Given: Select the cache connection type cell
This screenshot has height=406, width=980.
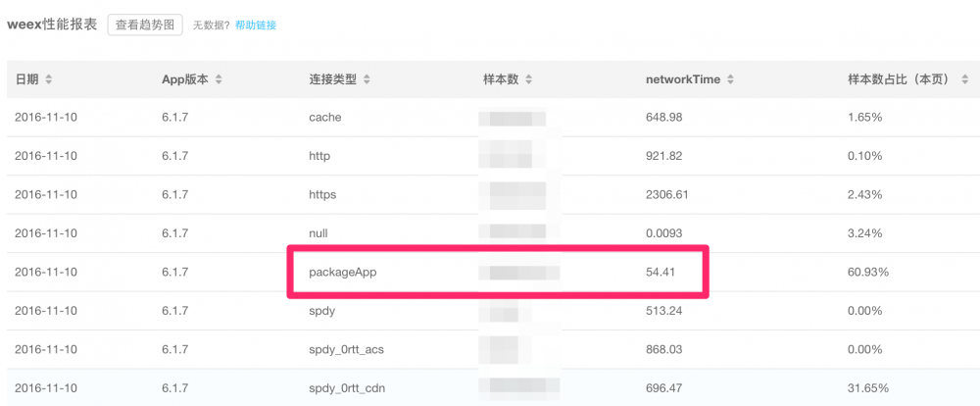Looking at the screenshot, I should pos(325,117).
